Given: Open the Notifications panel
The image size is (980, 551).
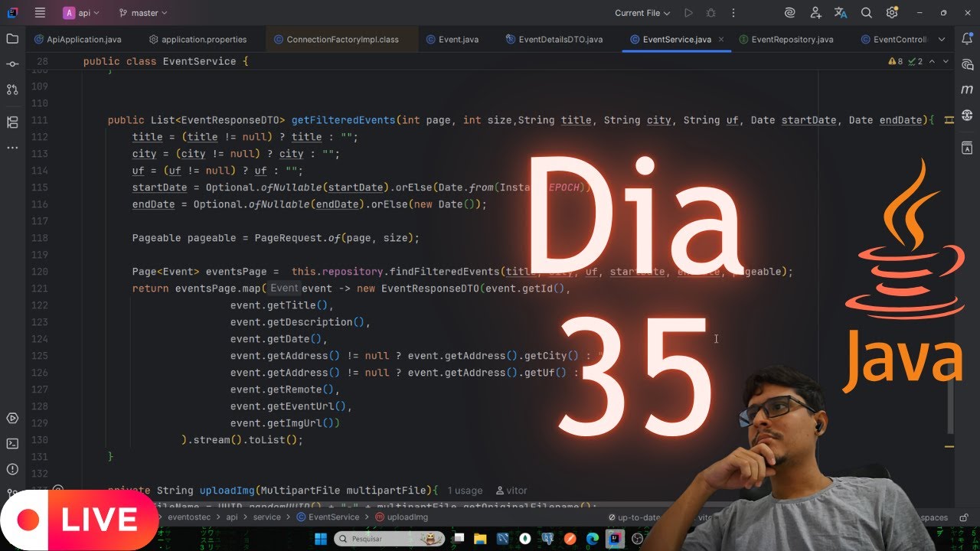Looking at the screenshot, I should [967, 39].
